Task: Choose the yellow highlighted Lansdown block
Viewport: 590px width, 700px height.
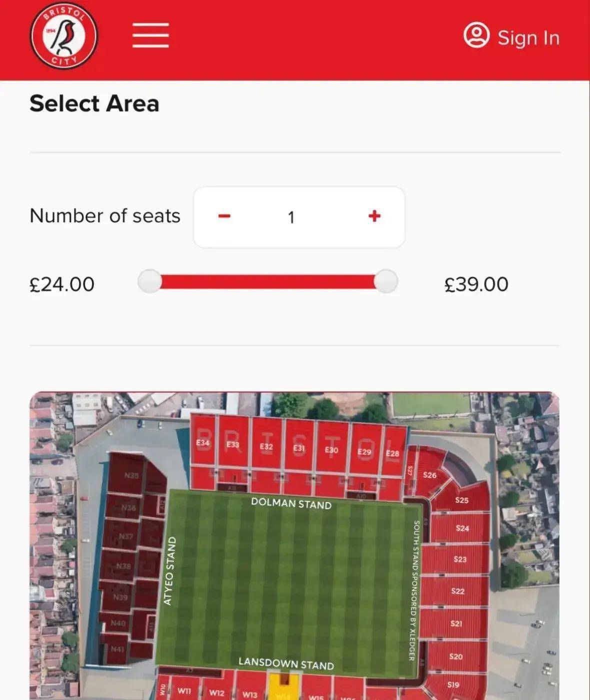Action: click(283, 688)
